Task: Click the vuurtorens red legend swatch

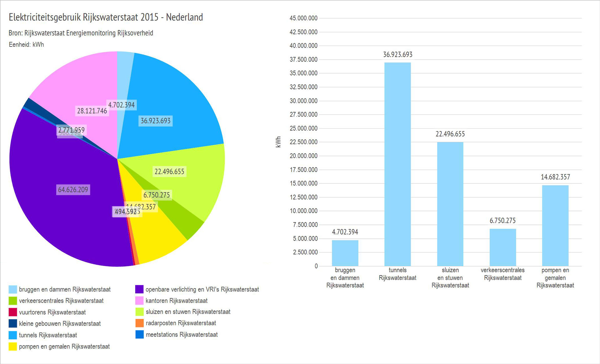Action: (x=13, y=312)
